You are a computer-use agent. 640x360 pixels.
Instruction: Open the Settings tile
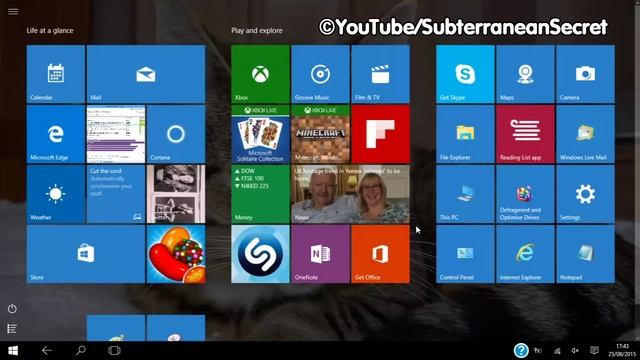(585, 194)
